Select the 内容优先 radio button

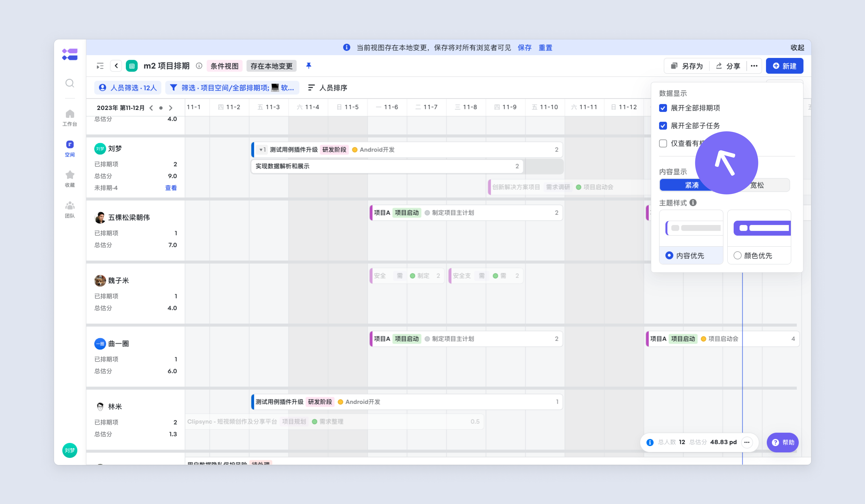pyautogui.click(x=669, y=255)
